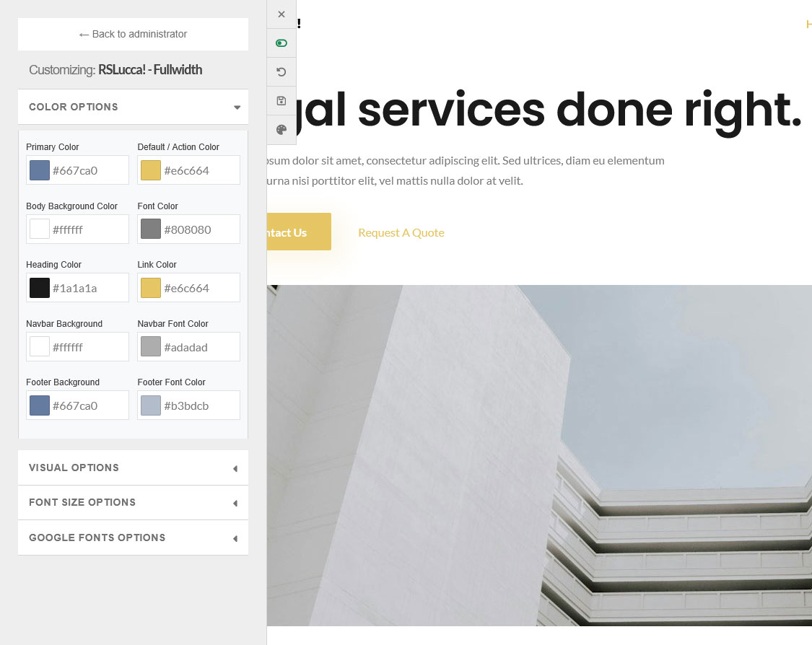Screen dimensions: 812x645
Task: Open Google Fonts Options section
Action: click(x=133, y=538)
